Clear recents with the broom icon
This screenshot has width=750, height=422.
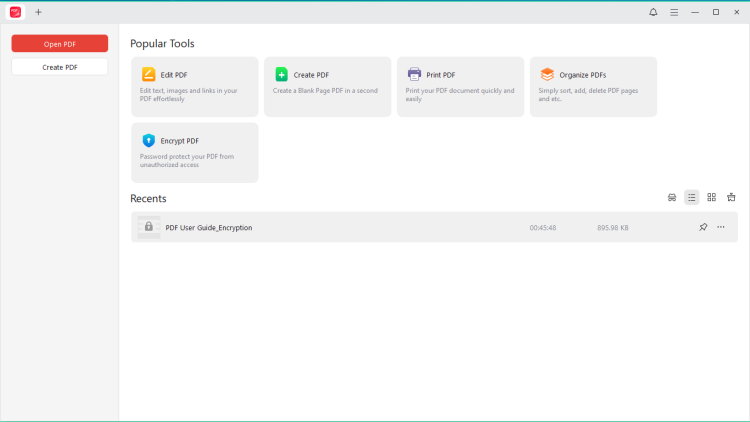[731, 198]
